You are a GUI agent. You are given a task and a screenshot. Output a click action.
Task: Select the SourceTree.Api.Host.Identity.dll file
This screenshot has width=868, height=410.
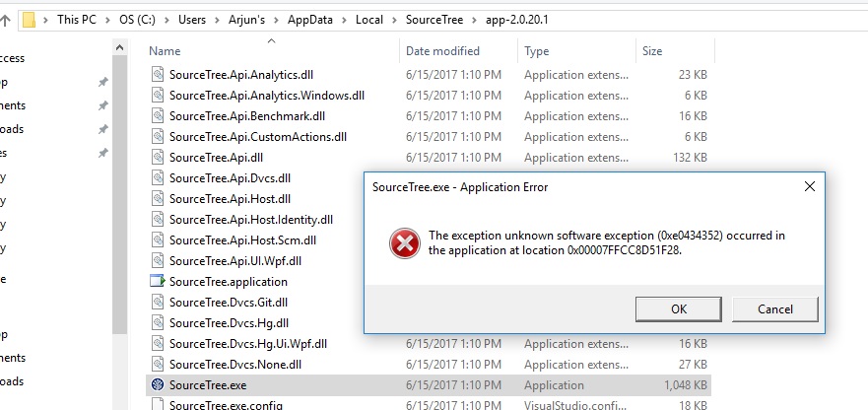[251, 220]
